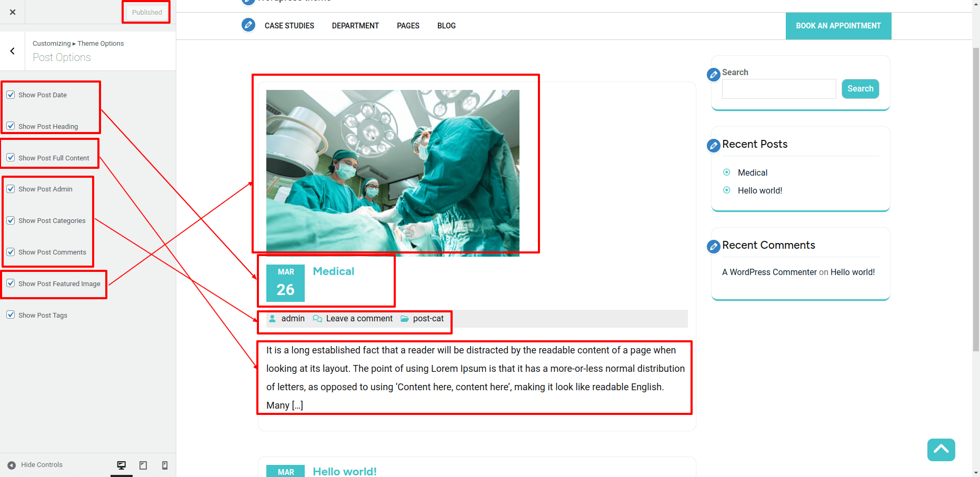Click the edit pencil on Recent Posts widget
Screen dimensions: 980x477
pyautogui.click(x=713, y=146)
